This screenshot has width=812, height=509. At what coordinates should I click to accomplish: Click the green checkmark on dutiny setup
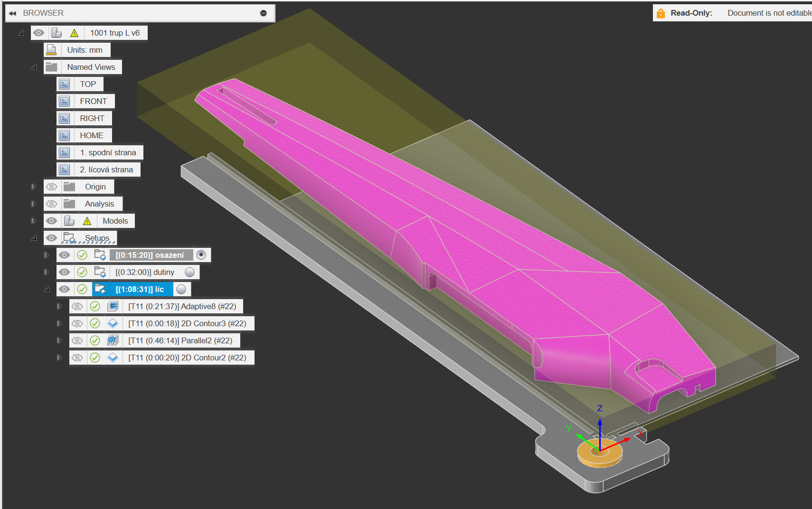(82, 272)
